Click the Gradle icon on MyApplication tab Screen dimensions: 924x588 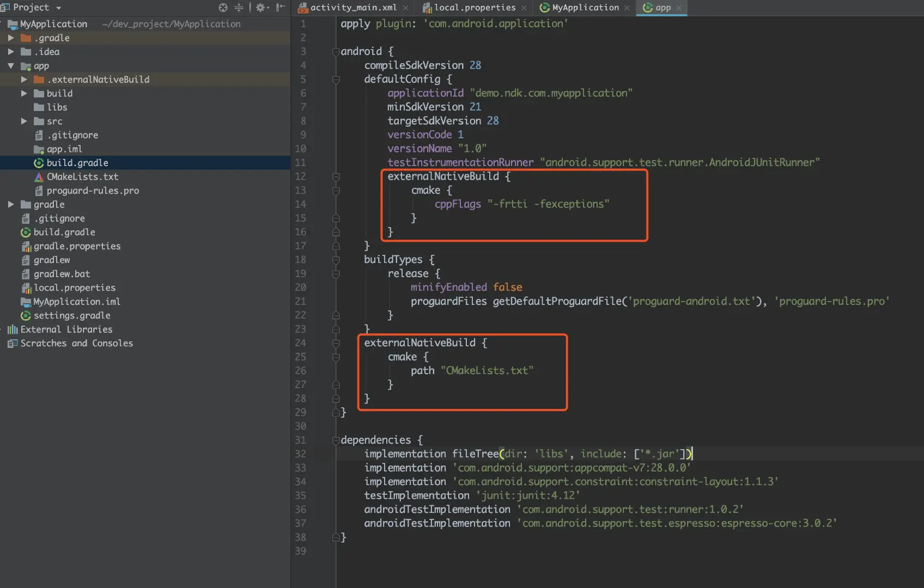[x=544, y=8]
